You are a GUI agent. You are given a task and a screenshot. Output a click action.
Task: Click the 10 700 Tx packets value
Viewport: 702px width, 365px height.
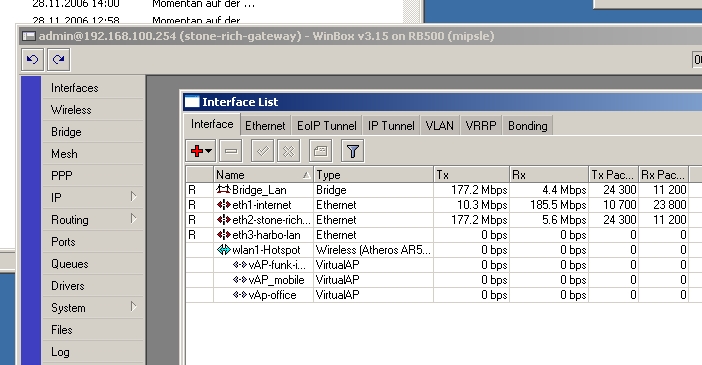[x=620, y=205]
